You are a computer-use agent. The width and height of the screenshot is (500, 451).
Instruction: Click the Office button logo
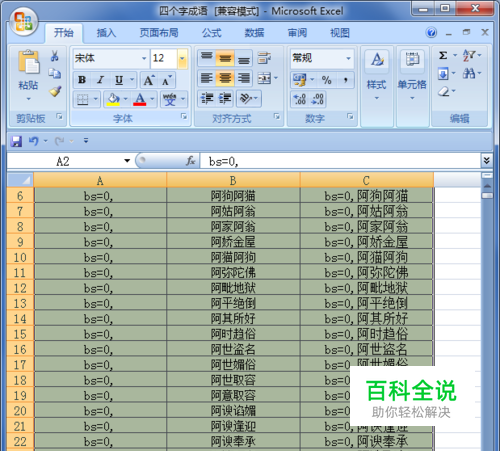click(x=23, y=22)
